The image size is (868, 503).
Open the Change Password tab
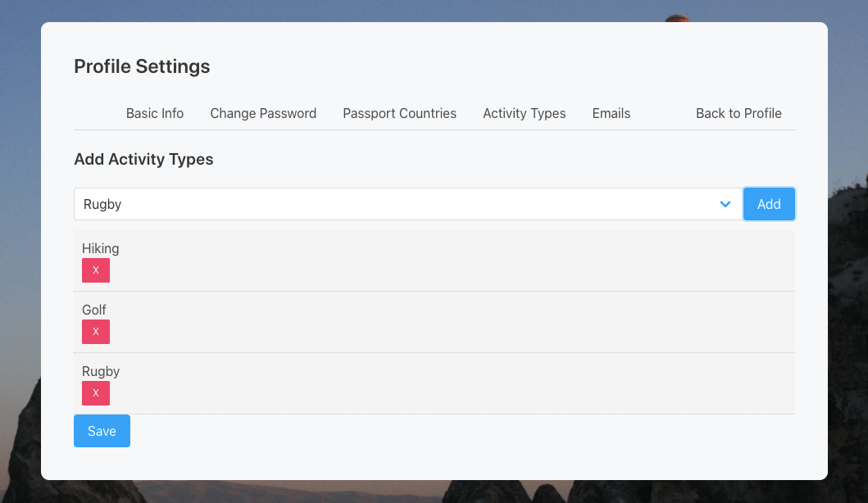point(263,113)
